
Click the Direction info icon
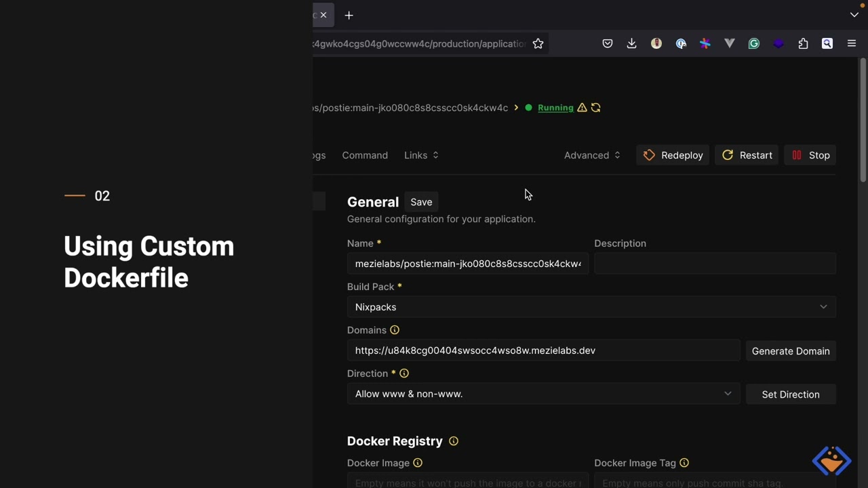coord(404,373)
